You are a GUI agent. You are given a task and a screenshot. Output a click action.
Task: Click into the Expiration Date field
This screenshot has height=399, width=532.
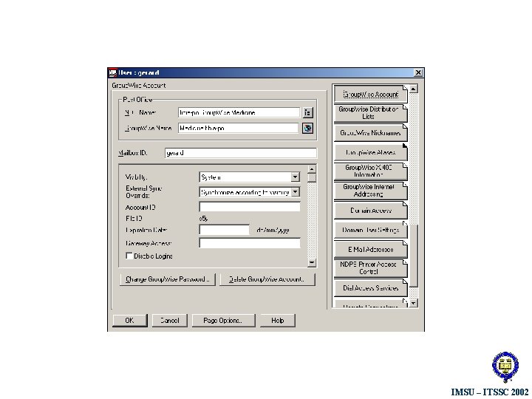coord(225,230)
